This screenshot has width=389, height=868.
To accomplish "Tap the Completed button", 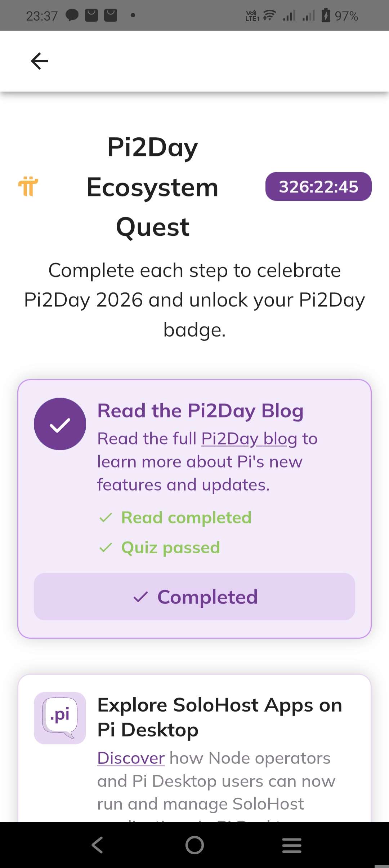I will tap(194, 597).
